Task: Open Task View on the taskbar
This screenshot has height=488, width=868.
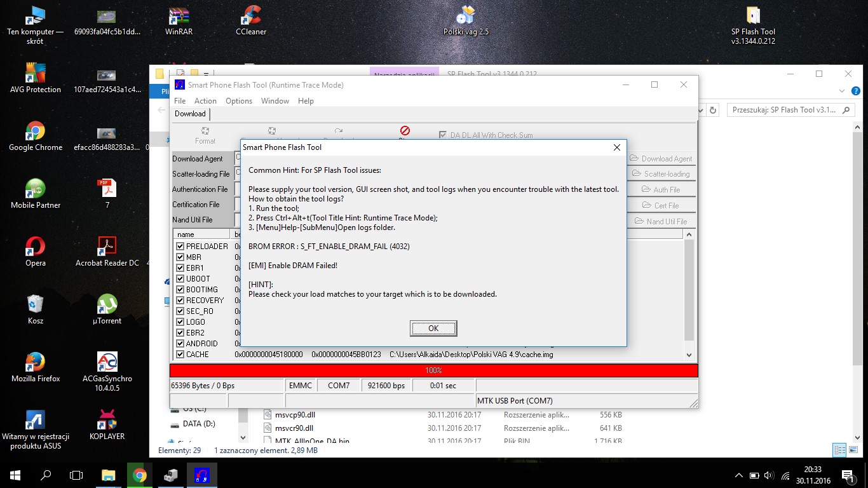Action: coord(76,475)
